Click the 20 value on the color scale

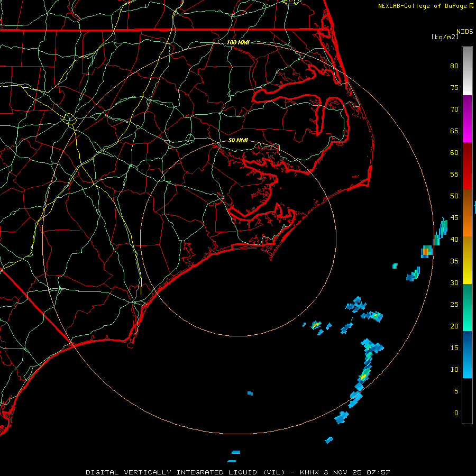click(454, 326)
